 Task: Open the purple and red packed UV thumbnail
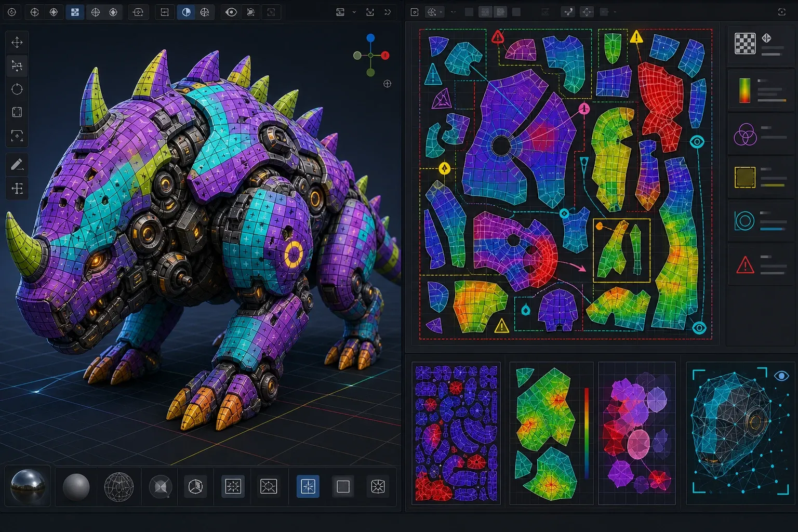pos(456,433)
